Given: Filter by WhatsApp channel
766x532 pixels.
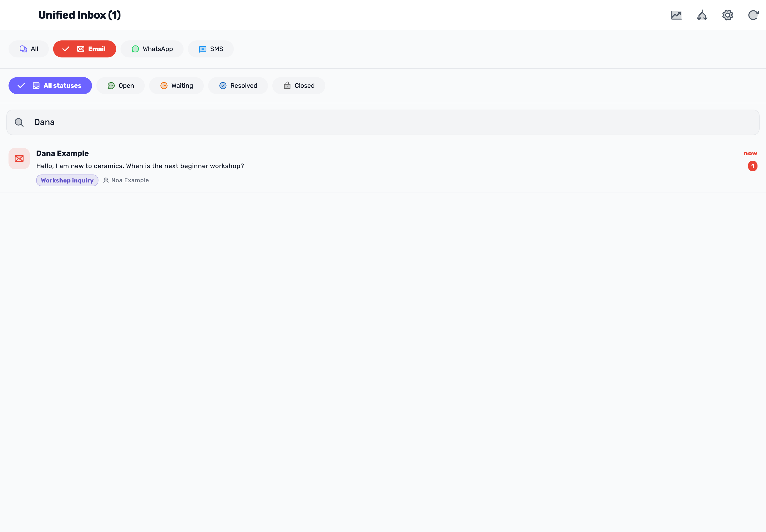Looking at the screenshot, I should tap(152, 49).
